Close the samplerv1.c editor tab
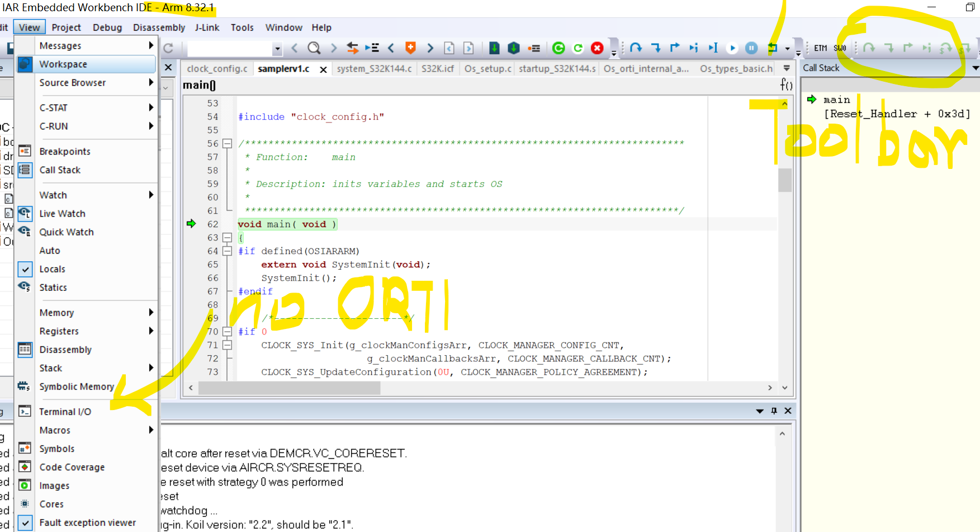Image resolution: width=980 pixels, height=532 pixels. click(x=323, y=69)
